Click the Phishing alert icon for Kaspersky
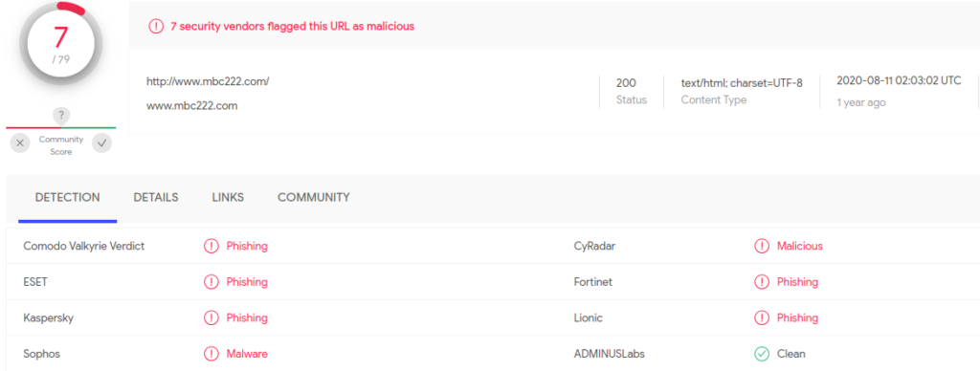Image resolution: width=980 pixels, height=371 pixels. click(212, 317)
